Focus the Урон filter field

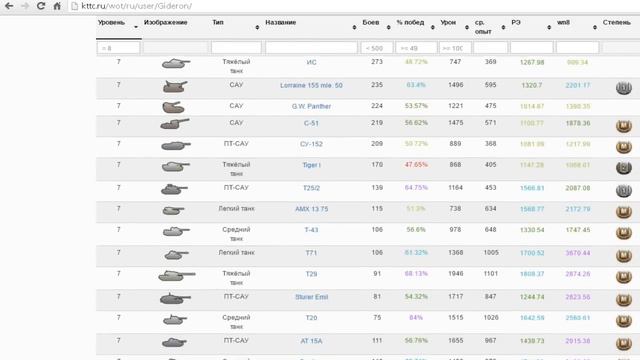click(x=455, y=48)
